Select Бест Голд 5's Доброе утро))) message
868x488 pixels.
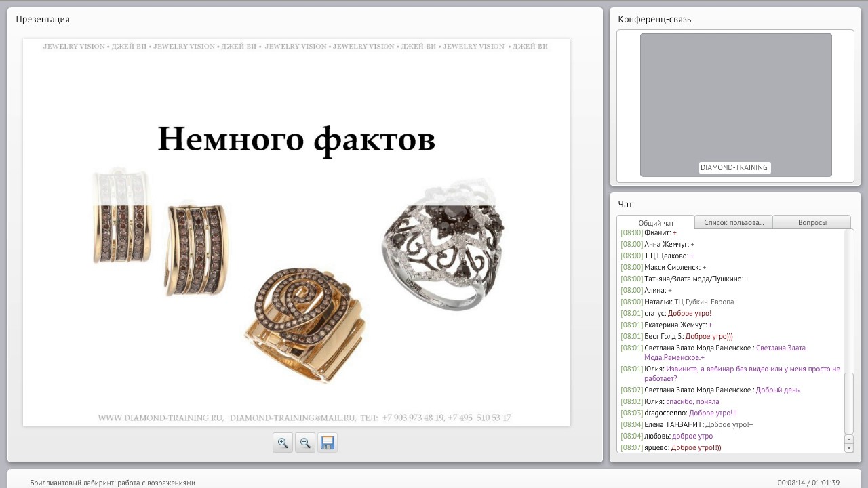tap(677, 336)
